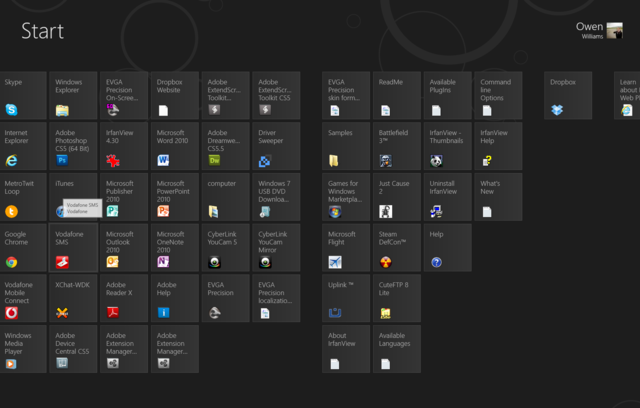Open the ReadMe document tile
Viewport: 640px width, 408px height.
[397, 95]
